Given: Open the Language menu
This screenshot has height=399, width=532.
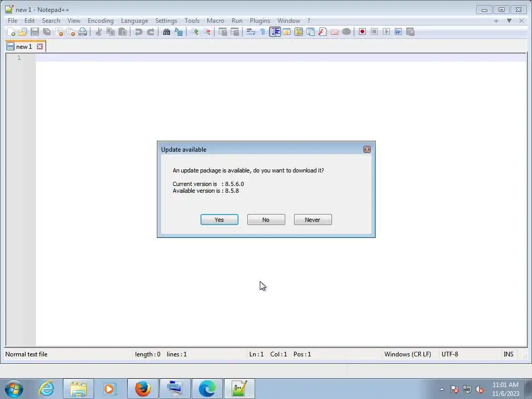Looking at the screenshot, I should click(x=135, y=21).
